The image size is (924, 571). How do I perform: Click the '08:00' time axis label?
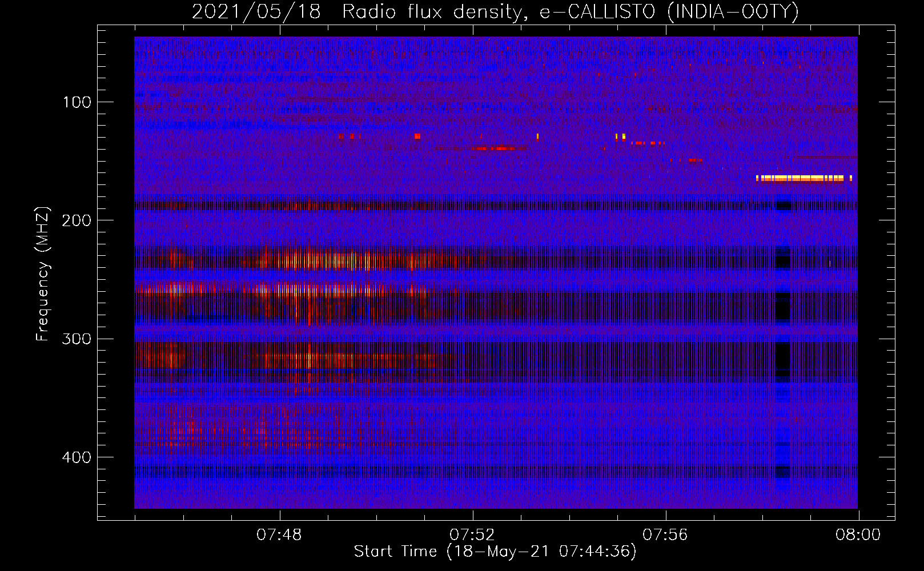(x=858, y=535)
